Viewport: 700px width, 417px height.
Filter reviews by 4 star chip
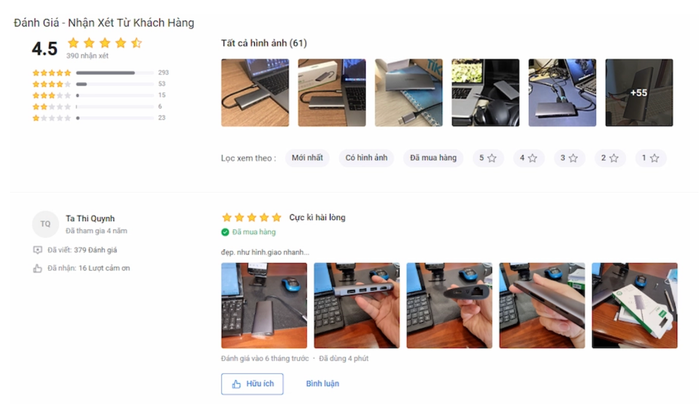click(x=529, y=158)
